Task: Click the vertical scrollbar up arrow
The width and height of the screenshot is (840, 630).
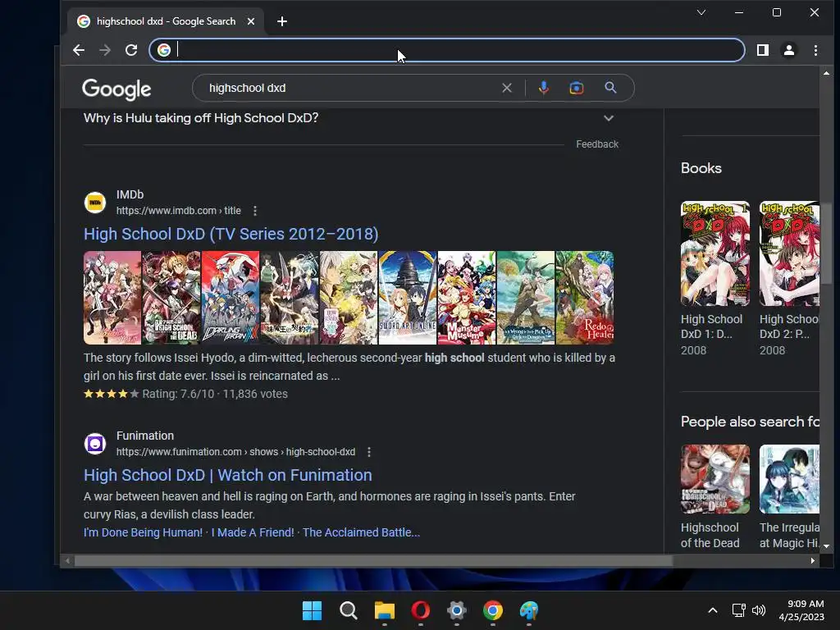Action: click(827, 73)
